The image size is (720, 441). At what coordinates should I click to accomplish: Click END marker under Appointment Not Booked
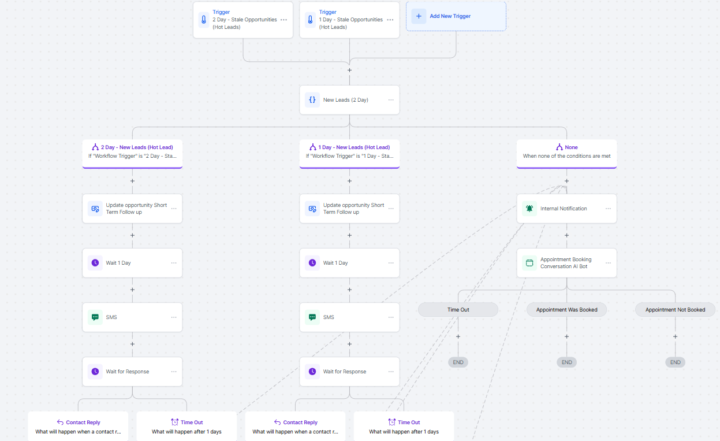point(675,362)
